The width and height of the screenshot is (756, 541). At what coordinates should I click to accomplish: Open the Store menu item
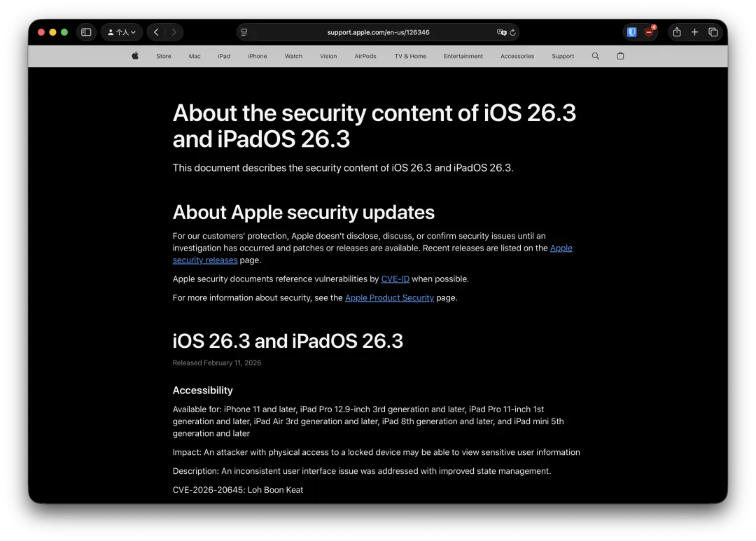pyautogui.click(x=164, y=56)
